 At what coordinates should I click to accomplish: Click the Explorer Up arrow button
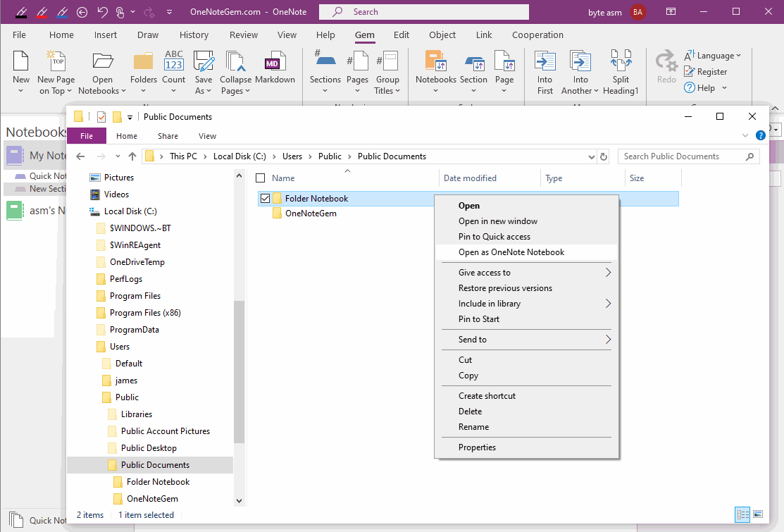click(x=132, y=156)
